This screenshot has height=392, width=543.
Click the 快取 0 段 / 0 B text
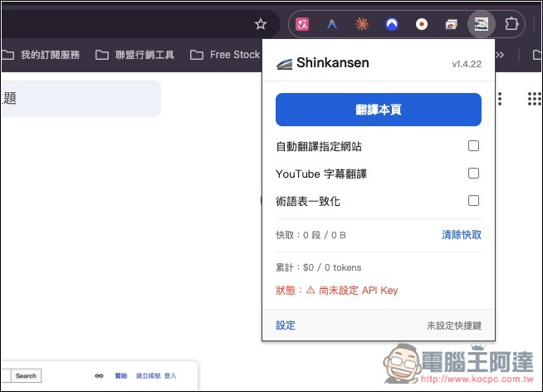[311, 235]
